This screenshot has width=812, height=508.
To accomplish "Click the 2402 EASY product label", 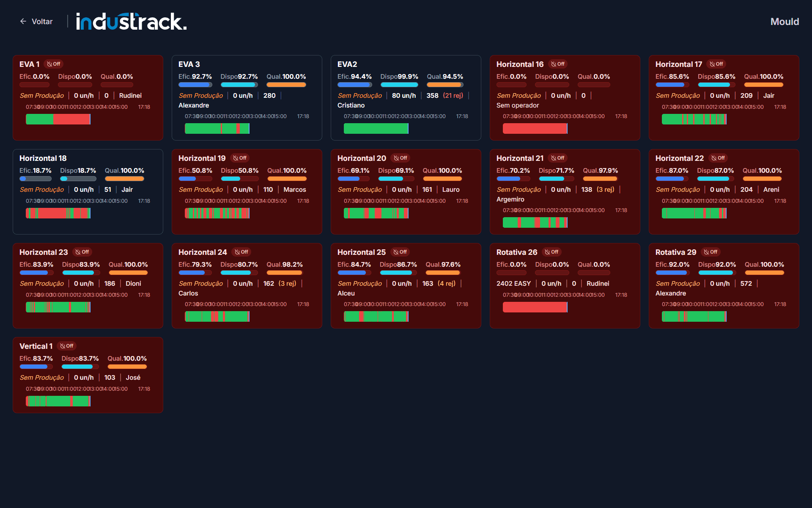I will click(513, 284).
